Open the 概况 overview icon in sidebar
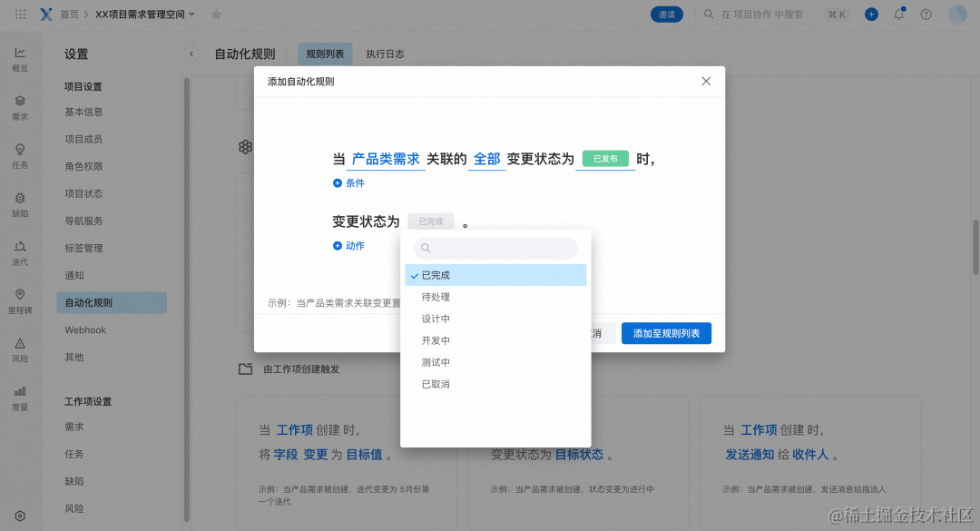The width and height of the screenshot is (980, 531). click(x=20, y=56)
